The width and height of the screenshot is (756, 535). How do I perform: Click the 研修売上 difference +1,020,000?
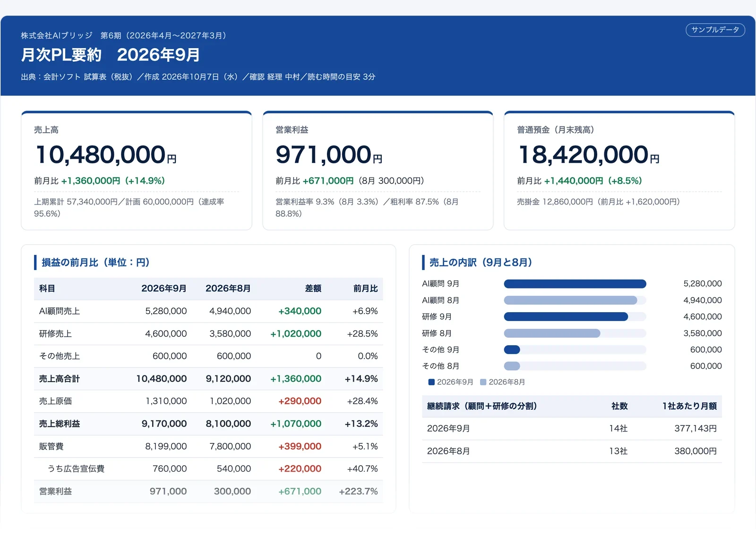[x=296, y=334]
